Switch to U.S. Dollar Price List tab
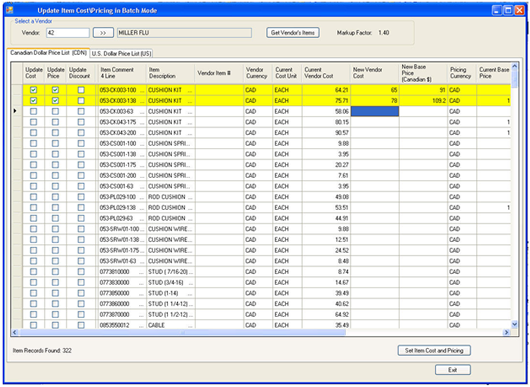The image size is (530, 387). click(x=122, y=53)
